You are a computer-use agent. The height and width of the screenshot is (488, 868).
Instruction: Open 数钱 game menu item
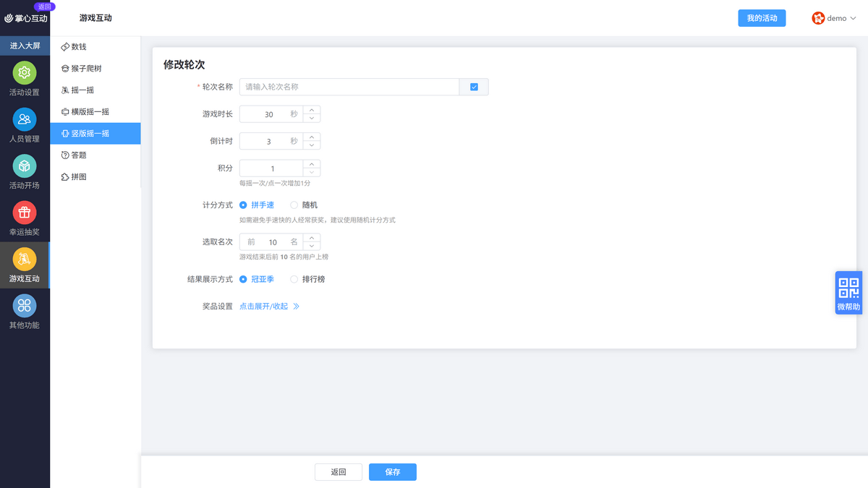(95, 46)
